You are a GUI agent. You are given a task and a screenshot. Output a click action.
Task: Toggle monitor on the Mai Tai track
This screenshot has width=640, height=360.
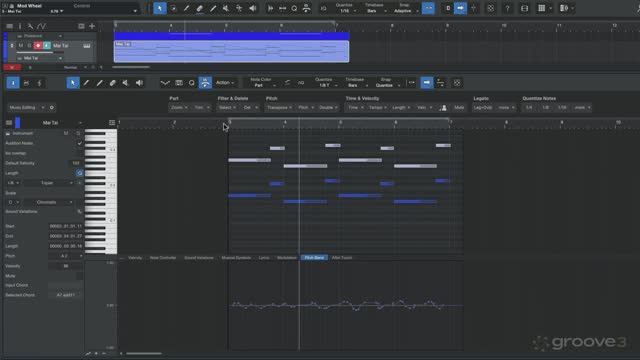click(x=47, y=46)
